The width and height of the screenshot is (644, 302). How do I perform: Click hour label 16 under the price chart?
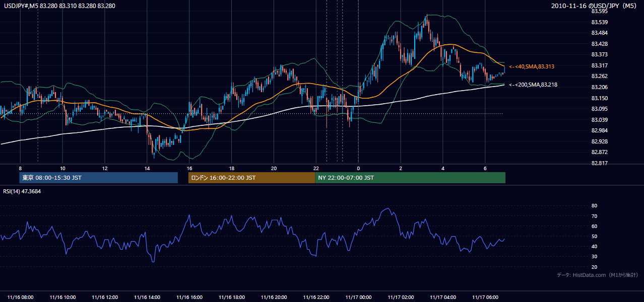(189, 168)
